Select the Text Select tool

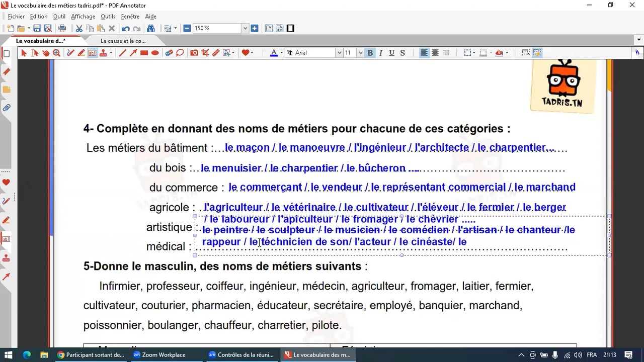point(35,53)
